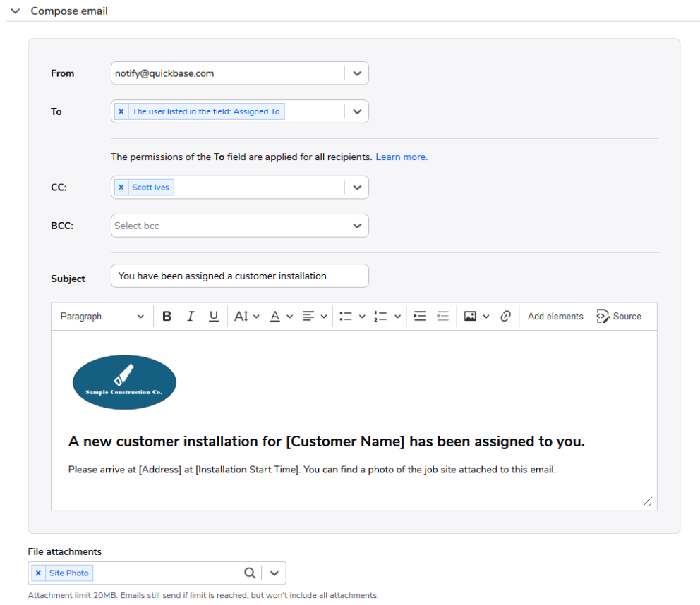700x605 pixels.
Task: Expand numbered list style arrow
Action: pos(398,317)
